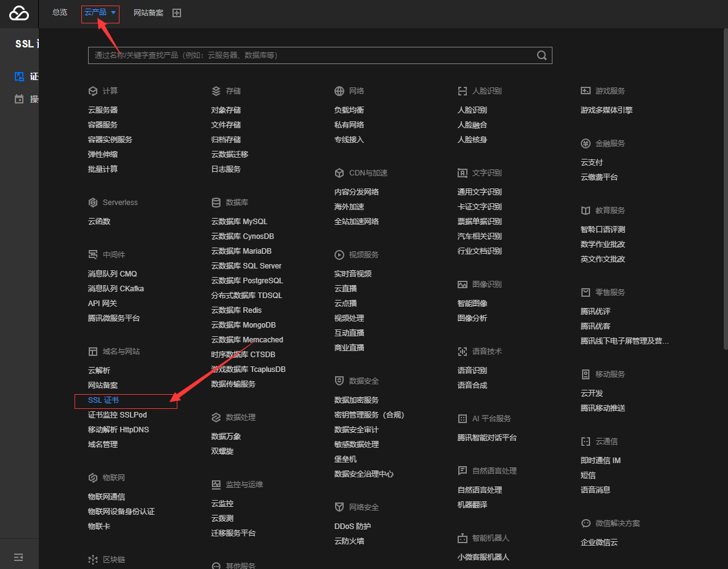Click the 微信解决方案 category icon
The height and width of the screenshot is (569, 728).
(x=586, y=523)
